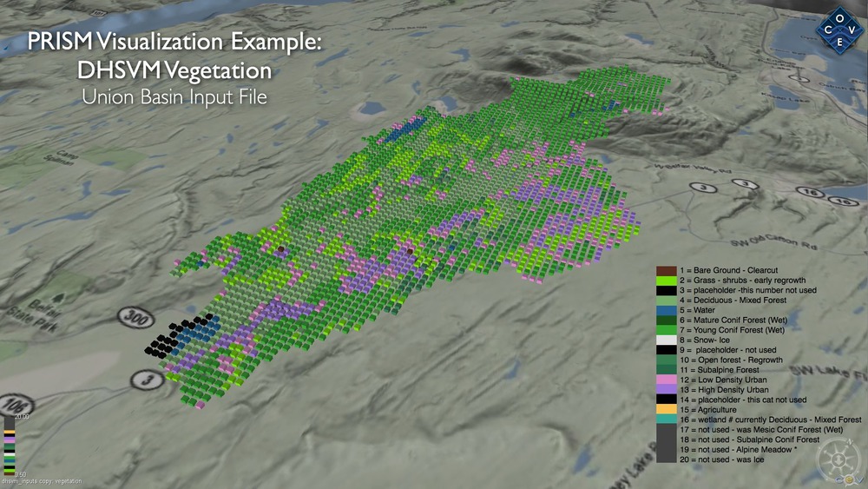This screenshot has width=868, height=489.
Task: Click legend entry '11 = Subalpine Forest'
Action: click(x=720, y=370)
